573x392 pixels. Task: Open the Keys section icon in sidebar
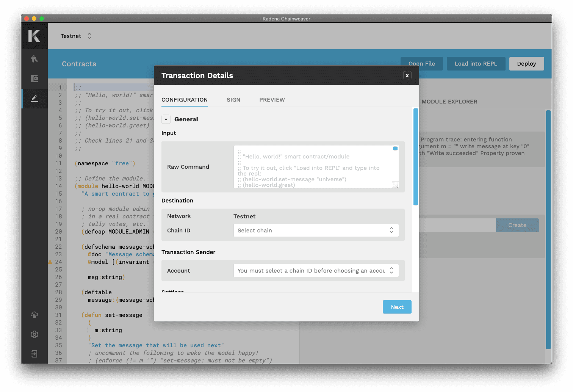point(34,59)
